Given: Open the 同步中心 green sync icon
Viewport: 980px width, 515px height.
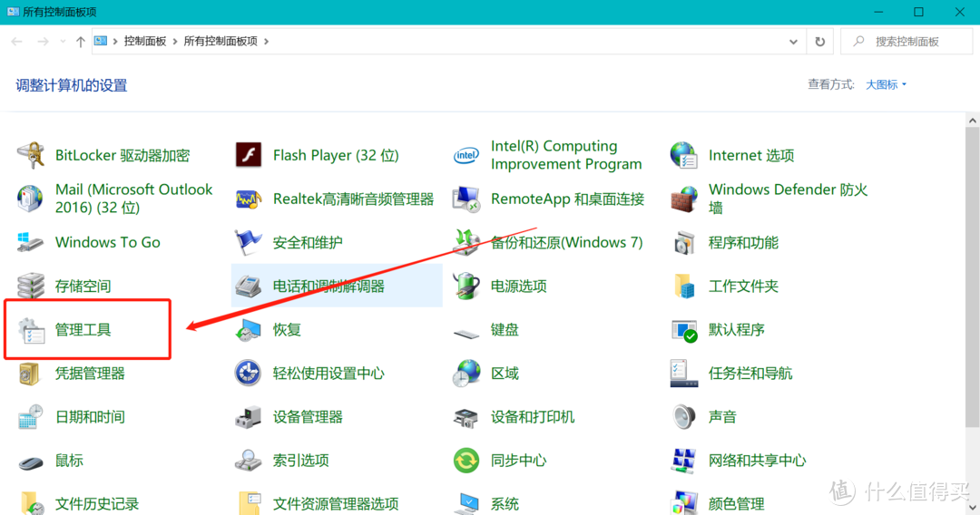Looking at the screenshot, I should [x=466, y=460].
